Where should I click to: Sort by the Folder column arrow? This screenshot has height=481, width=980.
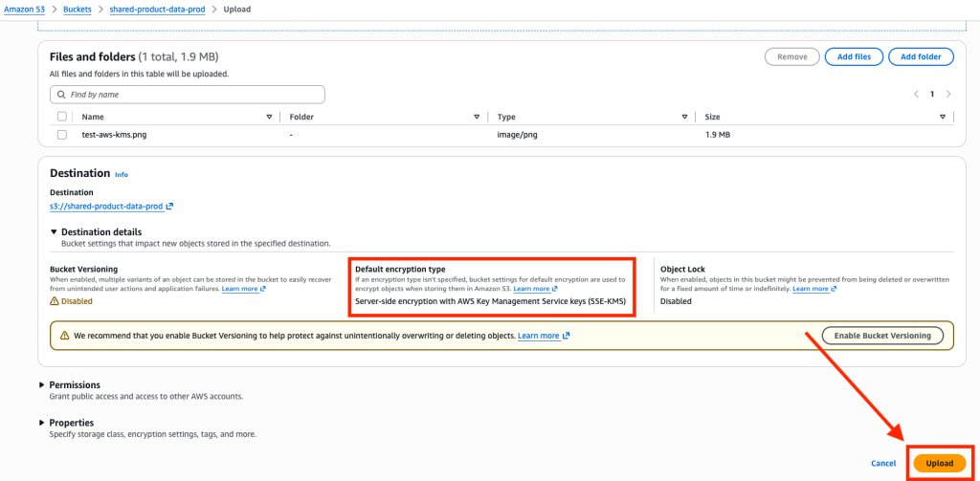(x=477, y=117)
